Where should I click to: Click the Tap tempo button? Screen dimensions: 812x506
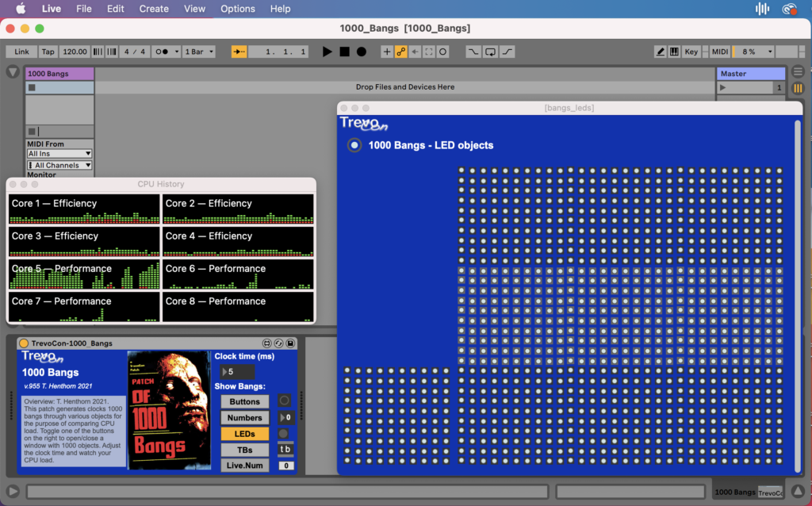pos(48,52)
